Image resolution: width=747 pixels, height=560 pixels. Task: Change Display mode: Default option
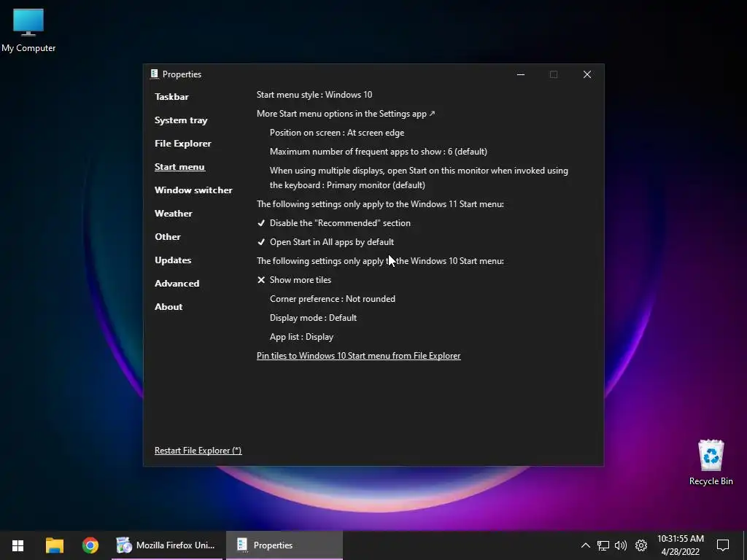313,318
